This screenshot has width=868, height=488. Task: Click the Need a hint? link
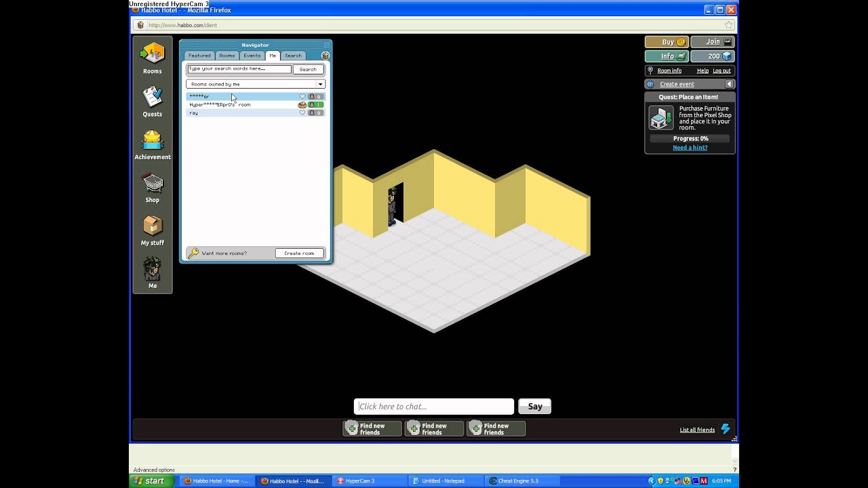pos(690,148)
